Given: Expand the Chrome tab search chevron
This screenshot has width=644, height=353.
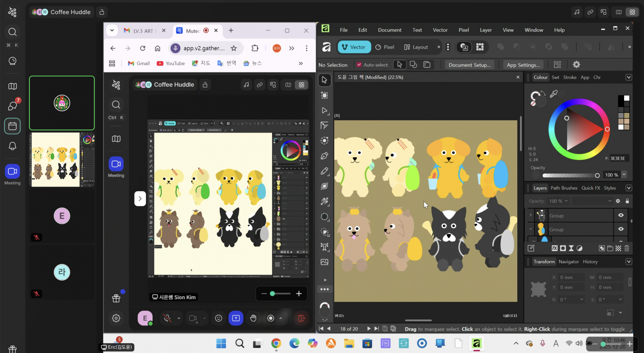Looking at the screenshot, I should coord(112,31).
